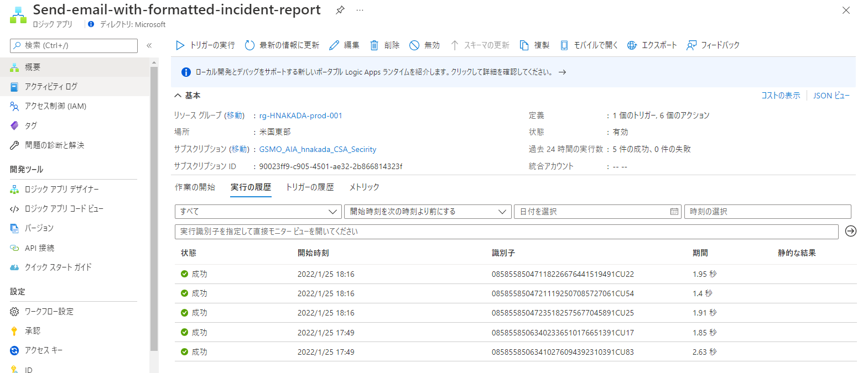This screenshot has height=373, width=868.
Task: Click the subscription 移動 link
Action: (x=240, y=149)
